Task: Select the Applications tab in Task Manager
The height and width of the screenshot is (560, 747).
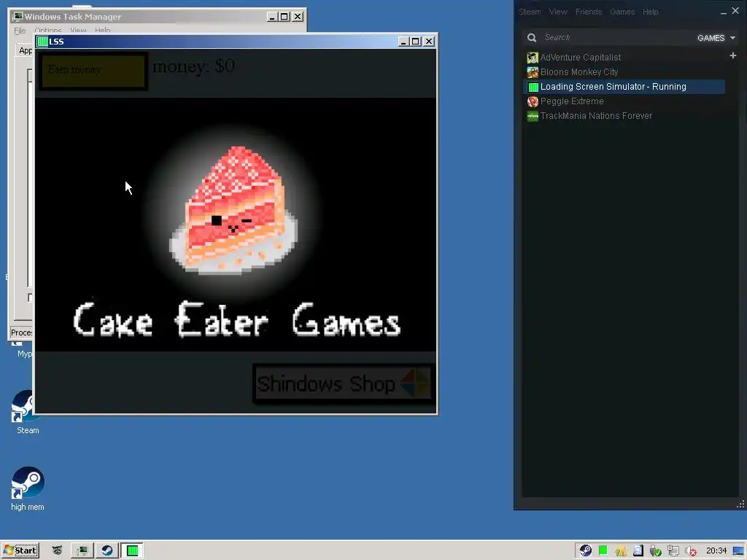Action: (24, 50)
